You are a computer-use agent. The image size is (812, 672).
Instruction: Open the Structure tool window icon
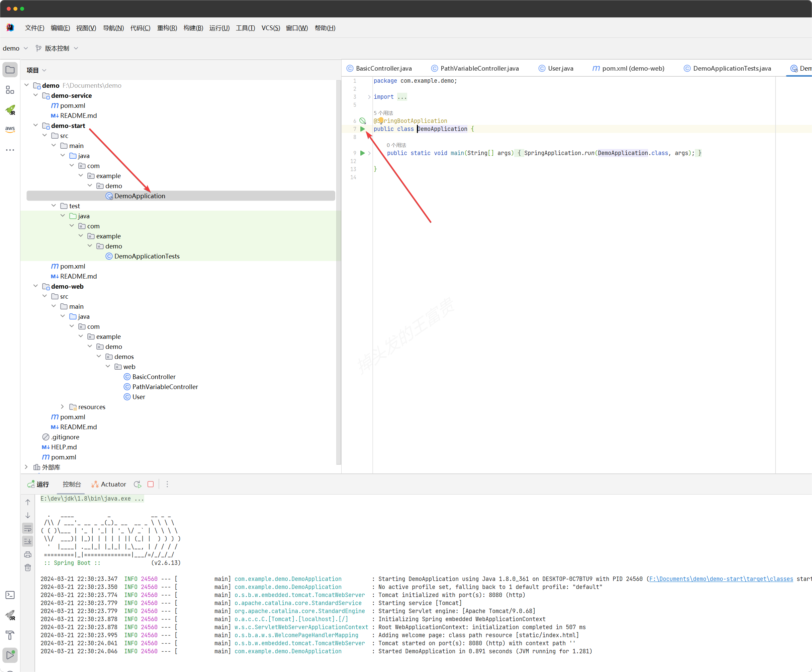tap(10, 90)
